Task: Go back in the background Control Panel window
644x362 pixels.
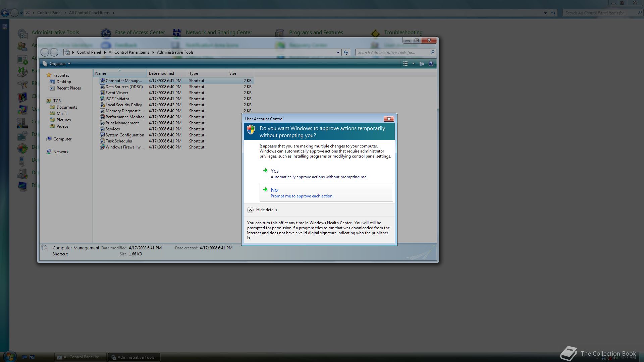Action: coord(5,13)
